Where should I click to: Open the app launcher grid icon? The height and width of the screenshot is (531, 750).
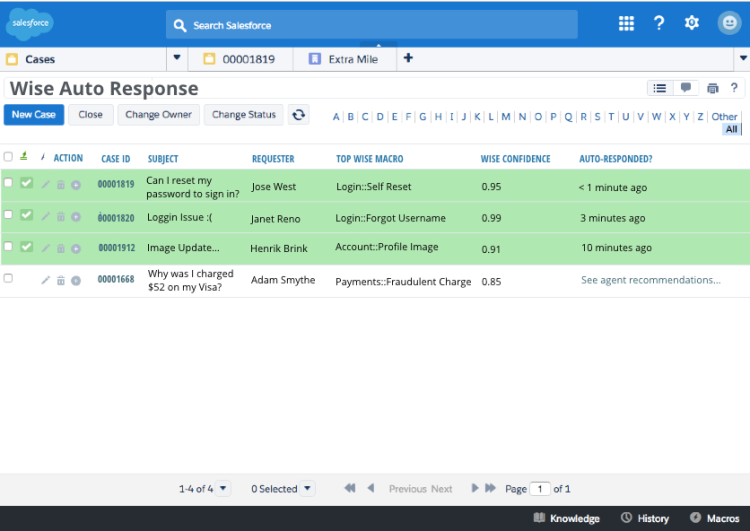tap(626, 23)
